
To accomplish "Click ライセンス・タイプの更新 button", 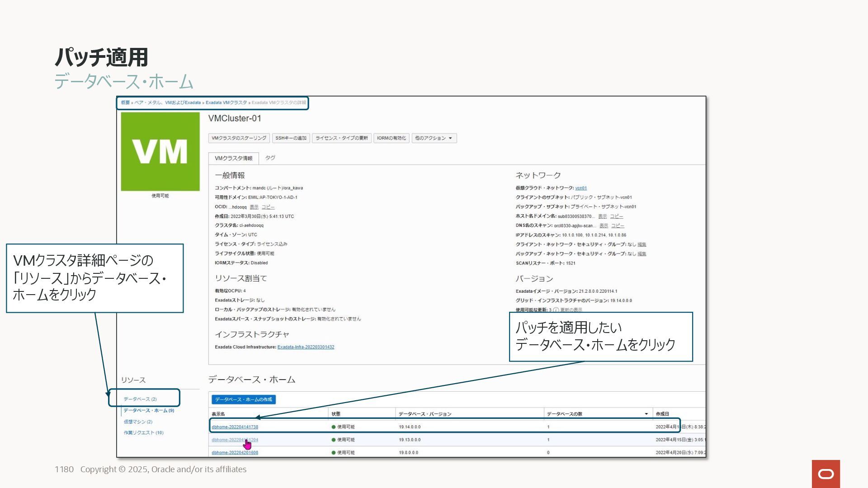I will point(341,138).
